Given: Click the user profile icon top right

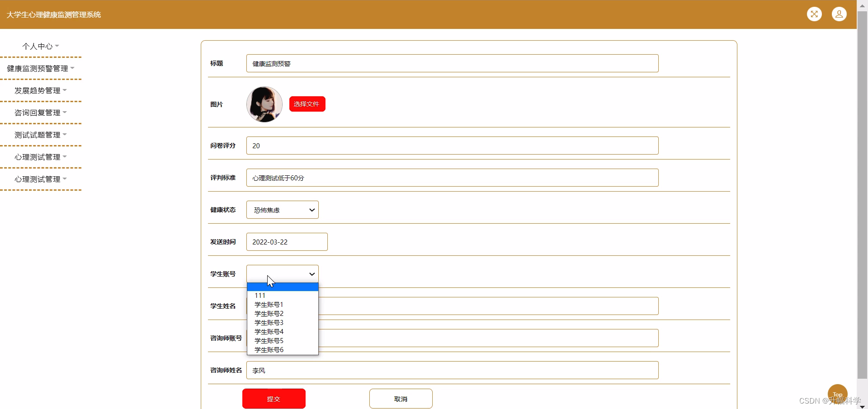Looking at the screenshot, I should pyautogui.click(x=840, y=14).
